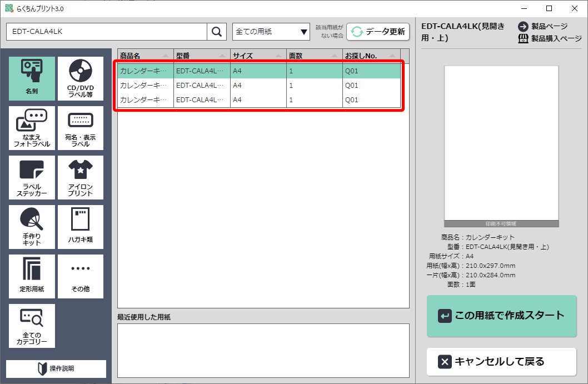Sort by 型番 column header

point(202,56)
